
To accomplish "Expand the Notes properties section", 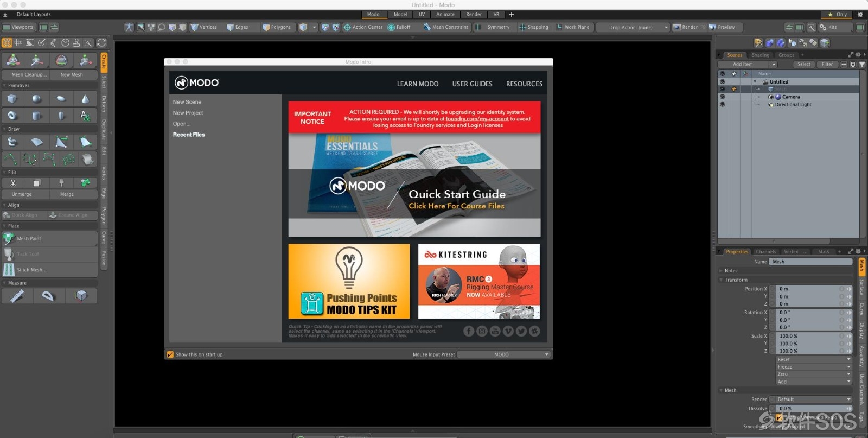I will coord(721,271).
